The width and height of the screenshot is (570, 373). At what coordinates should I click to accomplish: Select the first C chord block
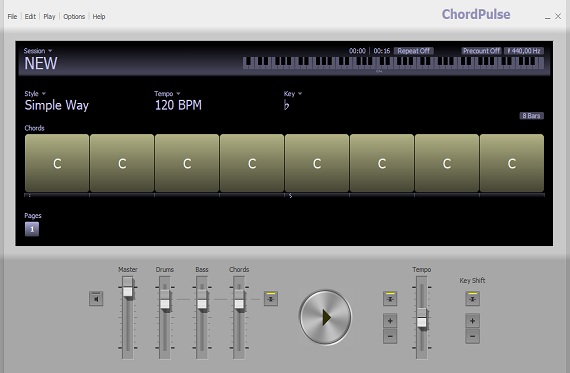pyautogui.click(x=57, y=163)
